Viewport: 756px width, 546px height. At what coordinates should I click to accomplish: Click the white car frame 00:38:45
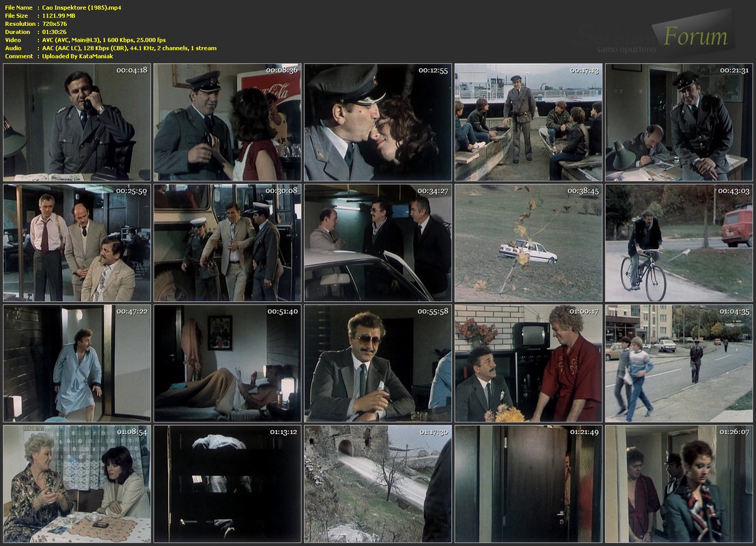tap(529, 243)
